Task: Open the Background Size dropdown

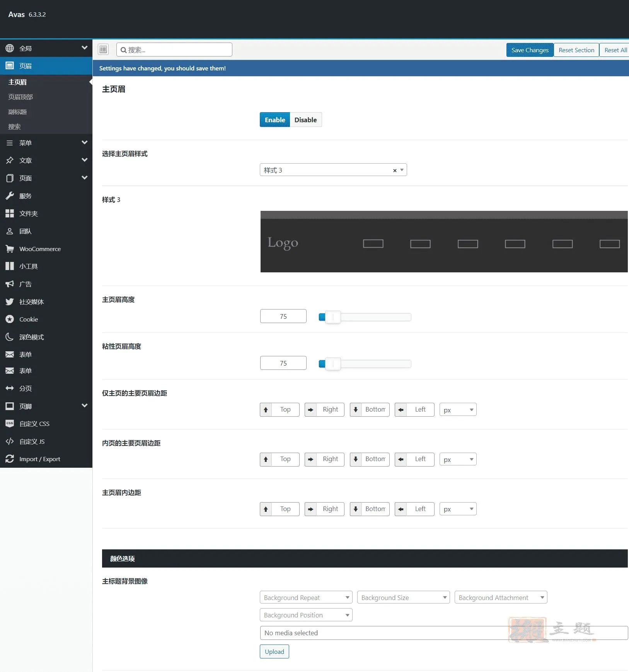Action: click(403, 597)
